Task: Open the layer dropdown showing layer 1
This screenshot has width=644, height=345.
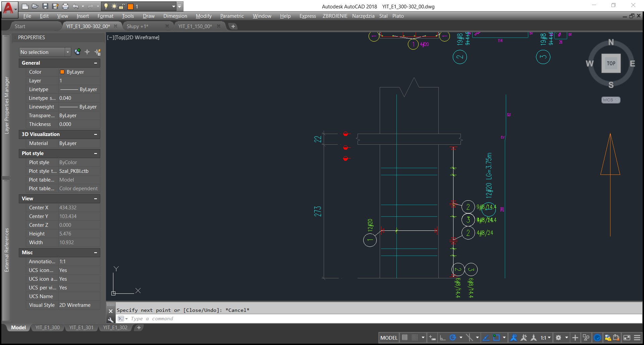Action: point(173,6)
